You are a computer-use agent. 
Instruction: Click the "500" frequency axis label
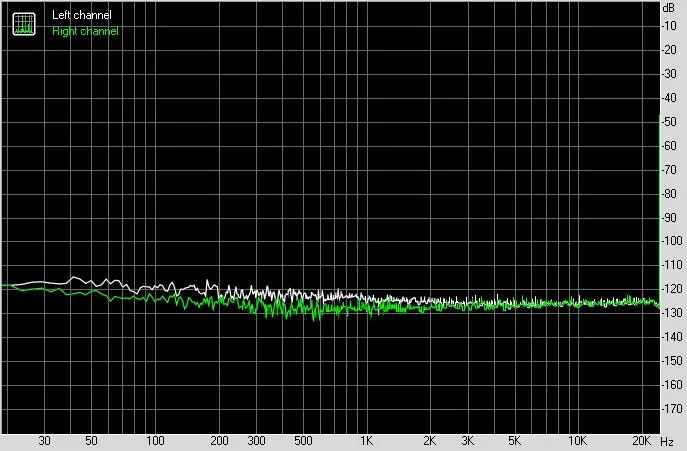[303, 441]
